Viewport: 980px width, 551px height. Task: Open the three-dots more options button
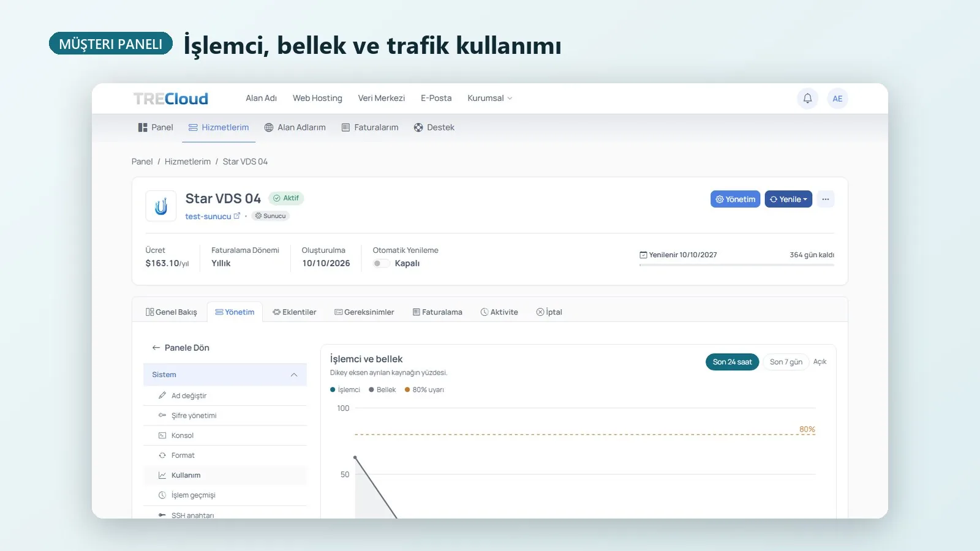(x=825, y=199)
